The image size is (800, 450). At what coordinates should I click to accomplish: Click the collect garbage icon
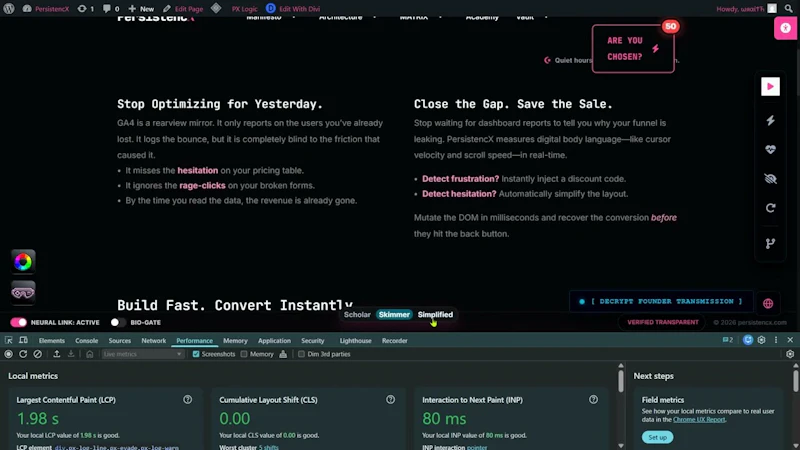[x=283, y=354]
